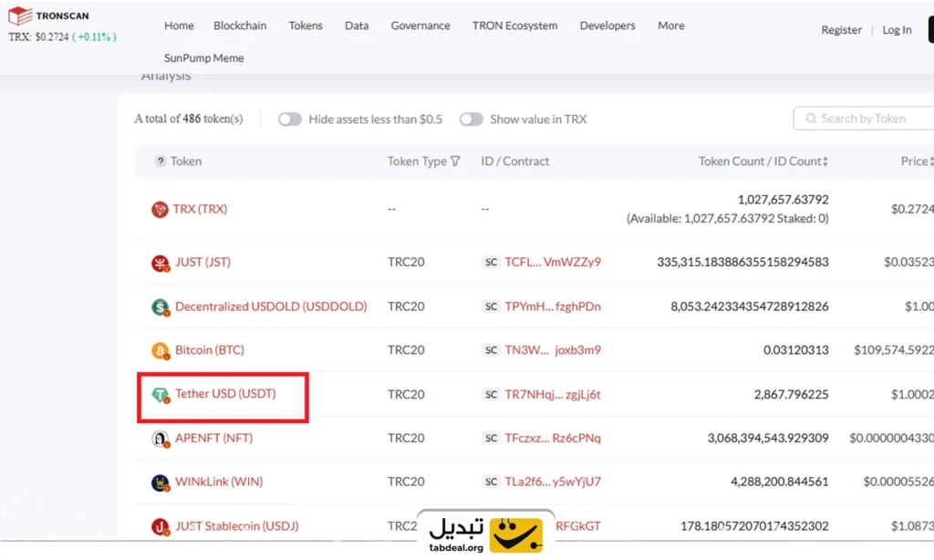
Task: Click the Token Type column header
Action: pyautogui.click(x=417, y=161)
